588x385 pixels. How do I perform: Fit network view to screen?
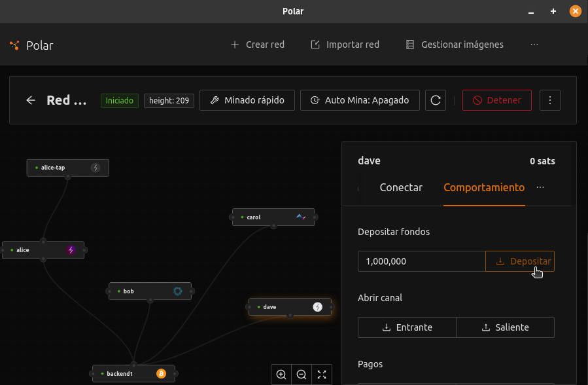(x=322, y=375)
